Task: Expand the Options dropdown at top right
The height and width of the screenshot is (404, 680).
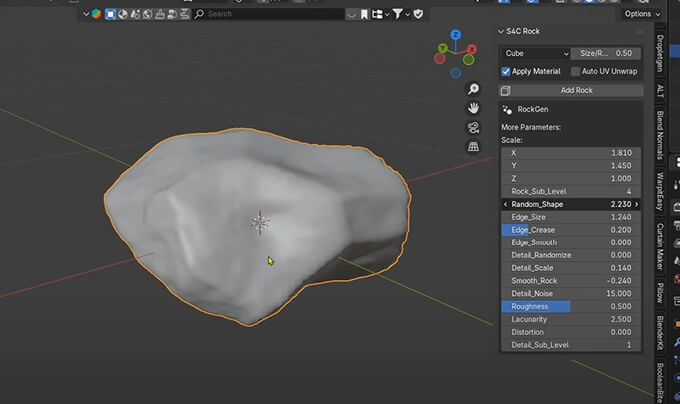Action: [640, 14]
